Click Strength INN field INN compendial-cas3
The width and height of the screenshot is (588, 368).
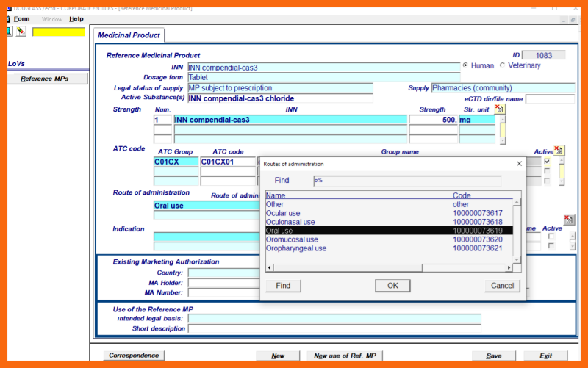pos(290,120)
